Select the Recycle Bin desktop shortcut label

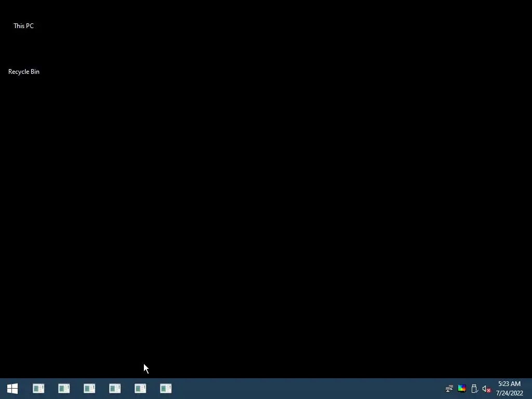pos(24,72)
